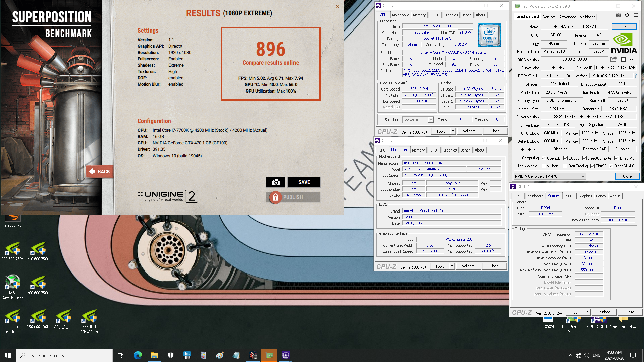Click the Task View taskbar icon
This screenshot has width=644, height=362.
point(121,355)
